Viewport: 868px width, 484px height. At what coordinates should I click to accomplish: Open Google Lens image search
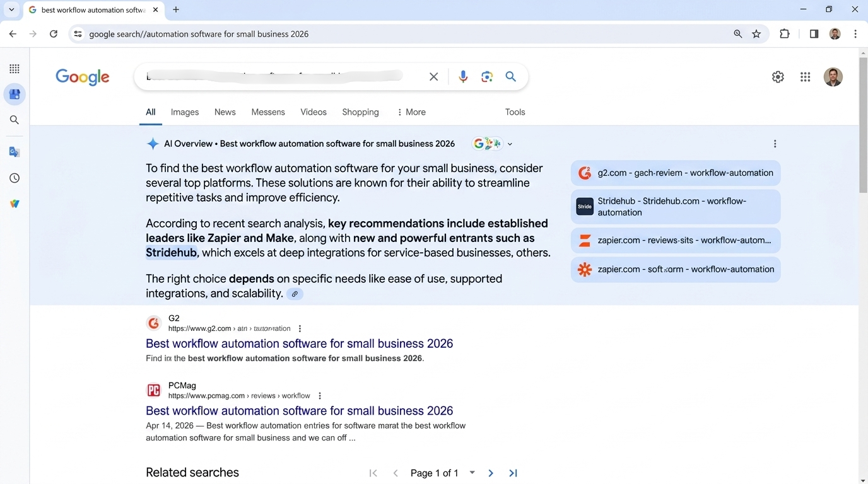[x=487, y=77]
